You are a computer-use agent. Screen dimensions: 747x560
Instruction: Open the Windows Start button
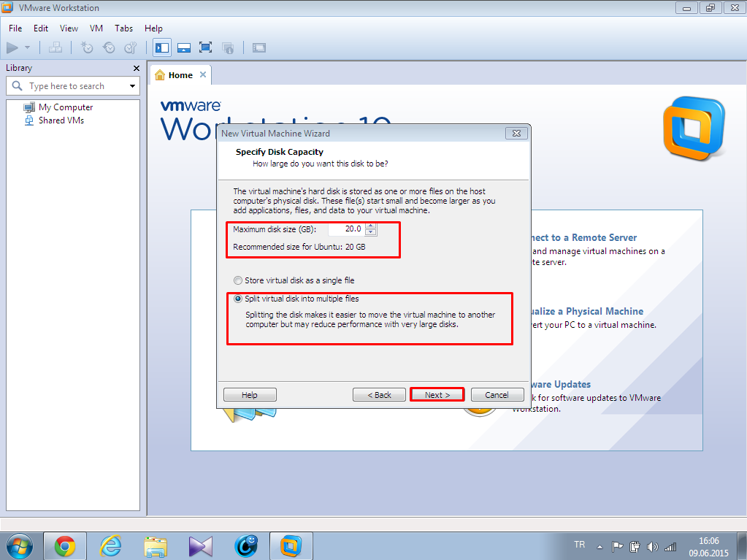(20, 546)
